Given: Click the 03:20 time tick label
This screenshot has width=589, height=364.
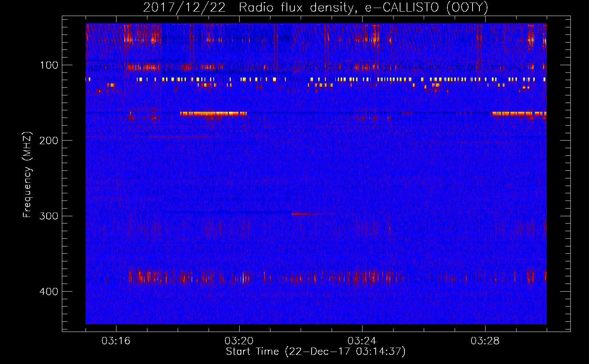Looking at the screenshot, I should point(239,341).
